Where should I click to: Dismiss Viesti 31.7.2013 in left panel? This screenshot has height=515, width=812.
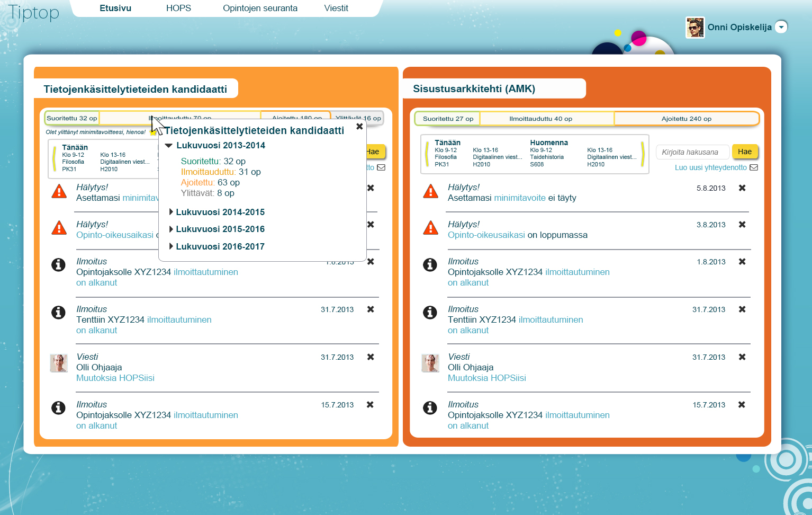371,357
